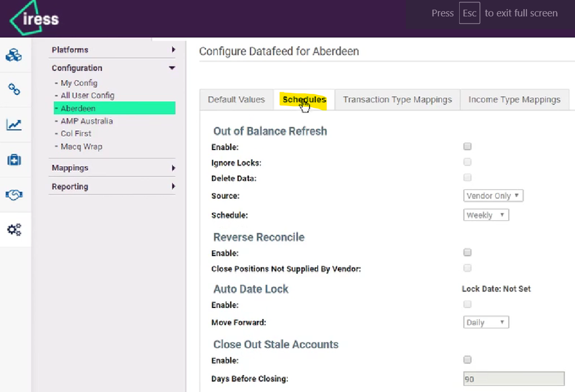Tick Enable under Auto Date Lock
Screen dimensions: 575x392
(467, 304)
